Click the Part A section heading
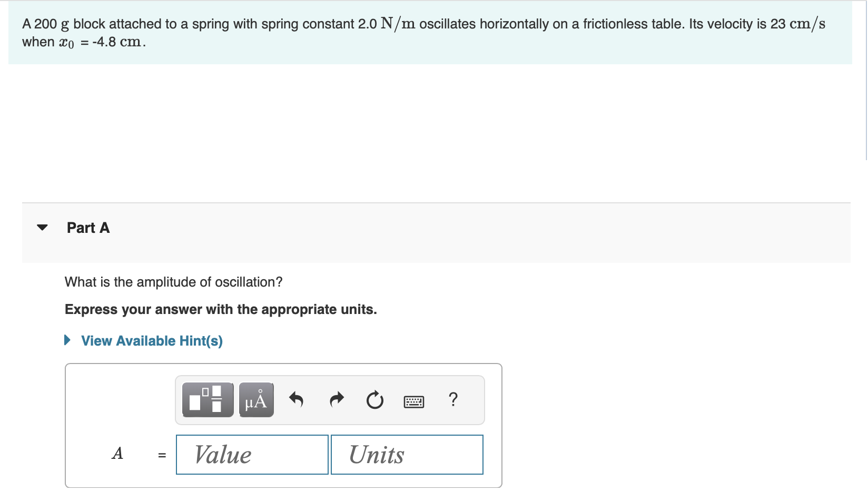This screenshot has width=868, height=491. pos(88,228)
